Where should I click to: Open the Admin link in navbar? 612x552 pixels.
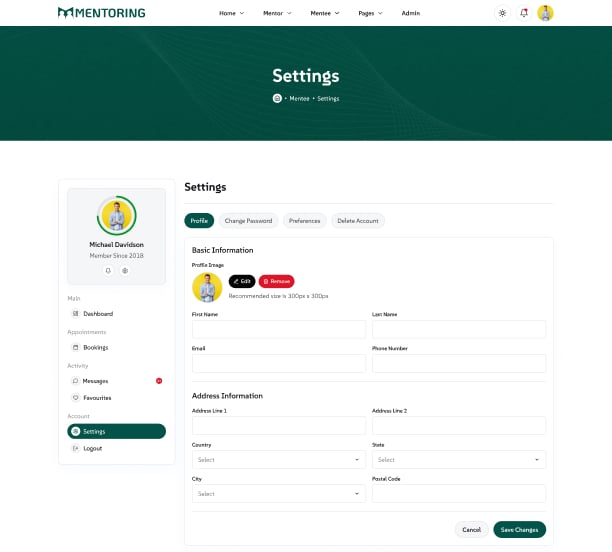click(x=411, y=13)
